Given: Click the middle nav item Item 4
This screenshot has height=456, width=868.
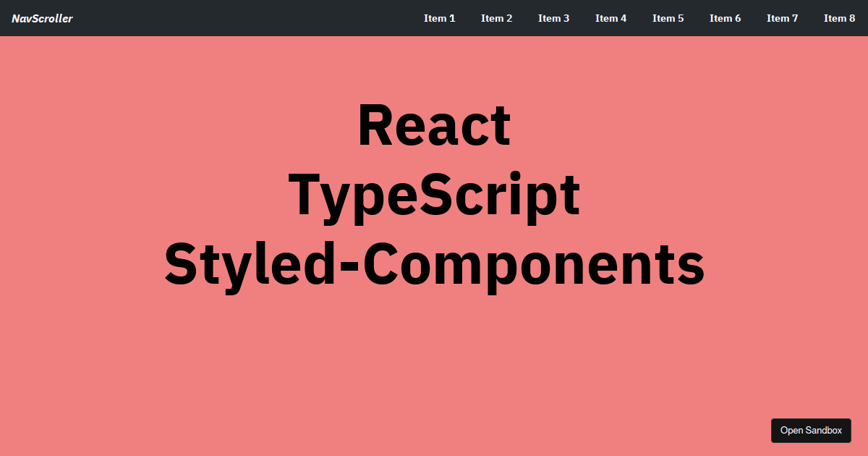Looking at the screenshot, I should pyautogui.click(x=610, y=18).
